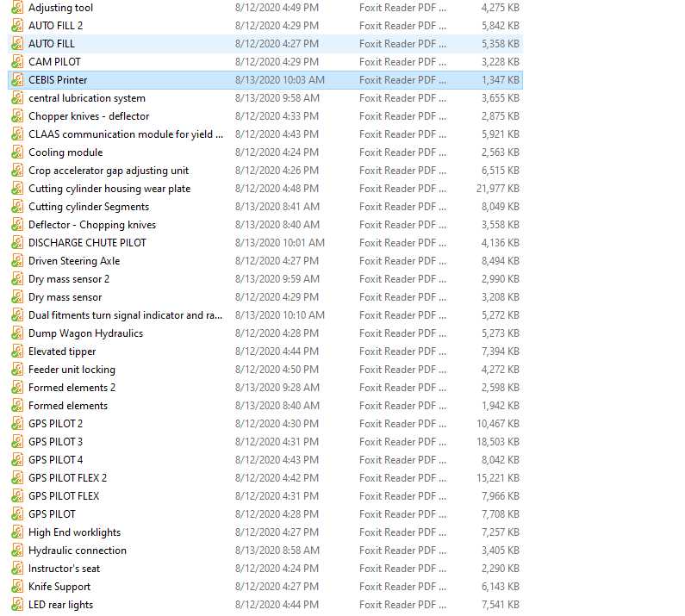Click the icon beside Hydraulic connection

coord(17,551)
